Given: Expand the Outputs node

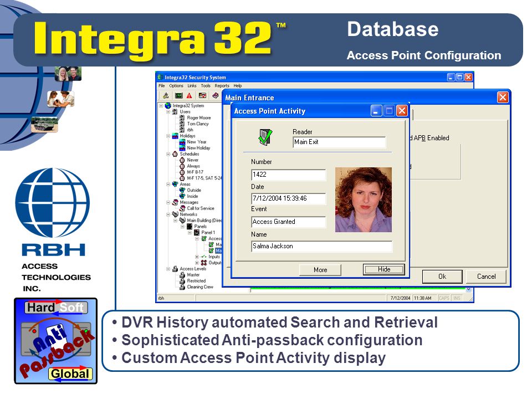Looking at the screenshot, I should tap(197, 263).
